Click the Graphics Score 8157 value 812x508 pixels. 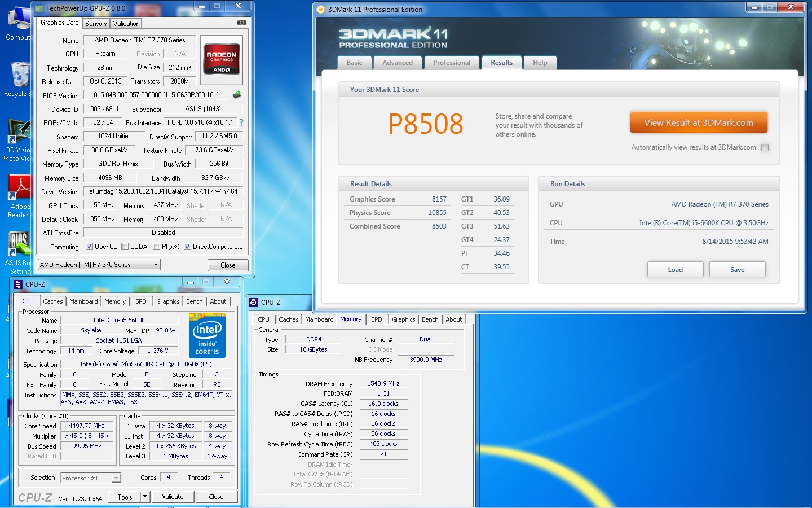(x=439, y=199)
